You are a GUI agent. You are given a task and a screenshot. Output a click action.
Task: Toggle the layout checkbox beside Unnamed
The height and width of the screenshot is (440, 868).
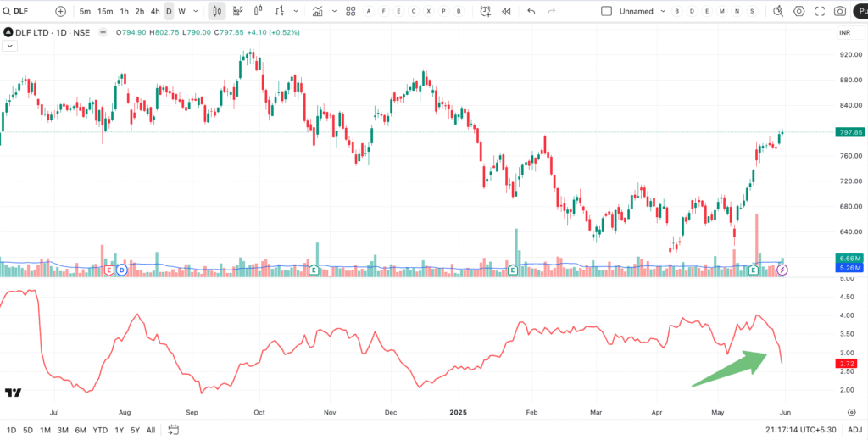pos(606,11)
